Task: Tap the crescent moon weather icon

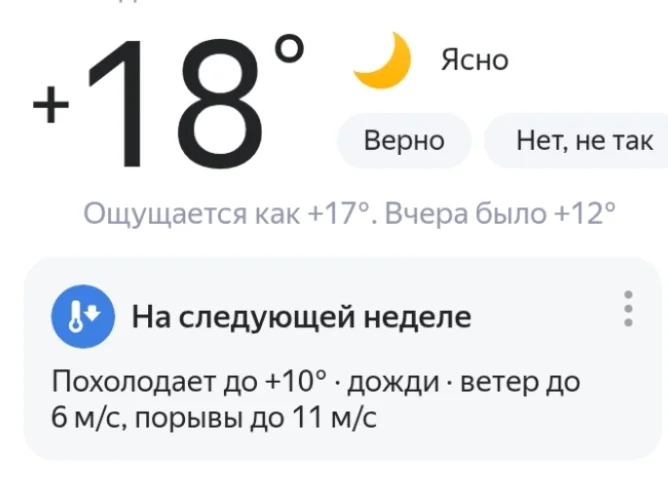Action: 383,61
